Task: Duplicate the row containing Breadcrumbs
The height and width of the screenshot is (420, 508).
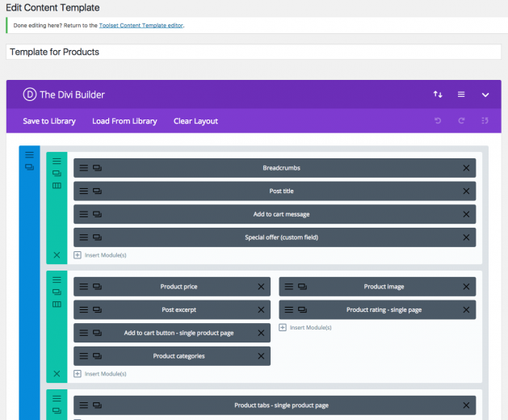Action: pyautogui.click(x=57, y=173)
